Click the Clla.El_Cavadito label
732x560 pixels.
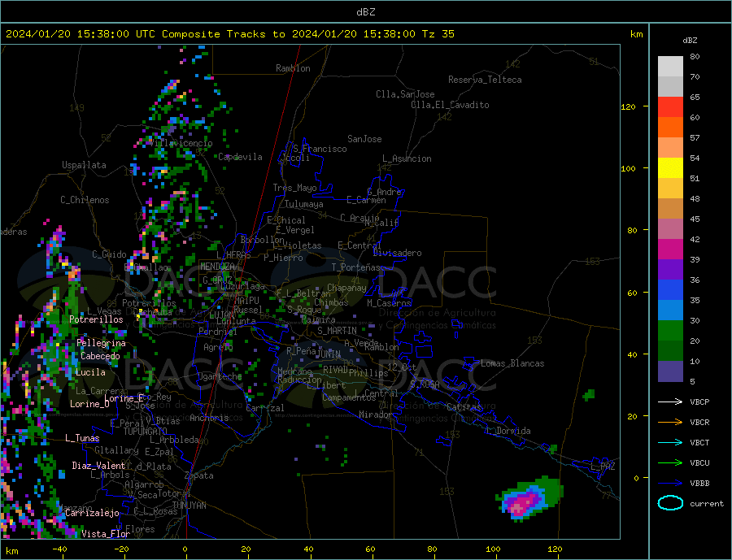tap(450, 105)
